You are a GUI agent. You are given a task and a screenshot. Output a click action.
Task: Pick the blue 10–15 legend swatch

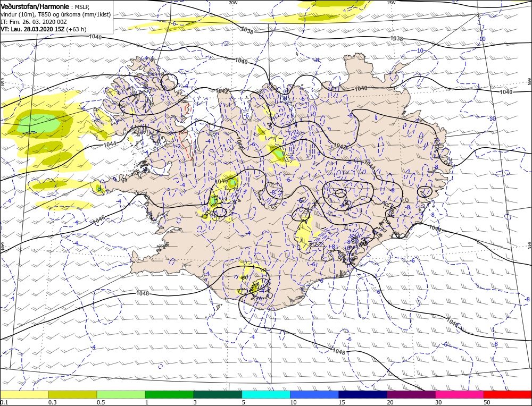click(x=314, y=394)
